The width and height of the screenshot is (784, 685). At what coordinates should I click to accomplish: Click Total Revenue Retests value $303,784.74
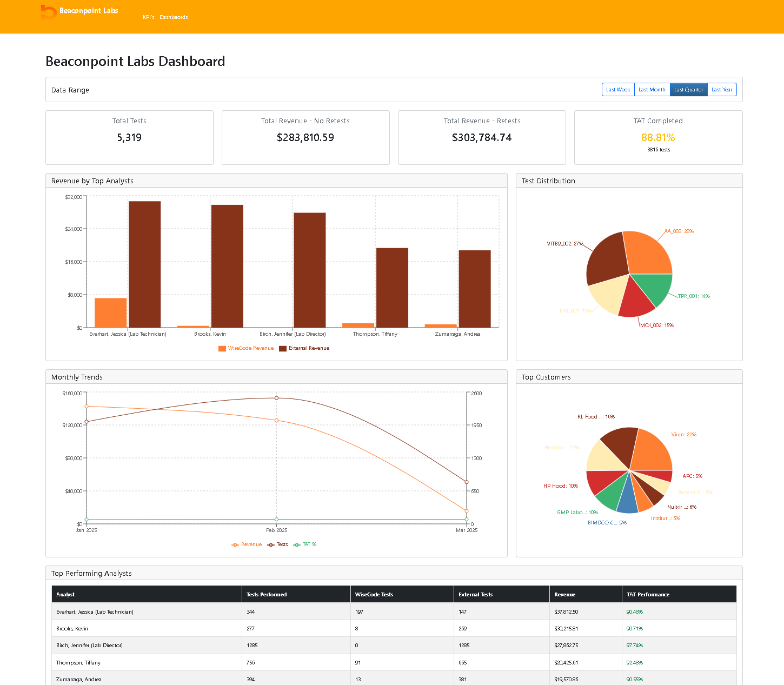(482, 137)
